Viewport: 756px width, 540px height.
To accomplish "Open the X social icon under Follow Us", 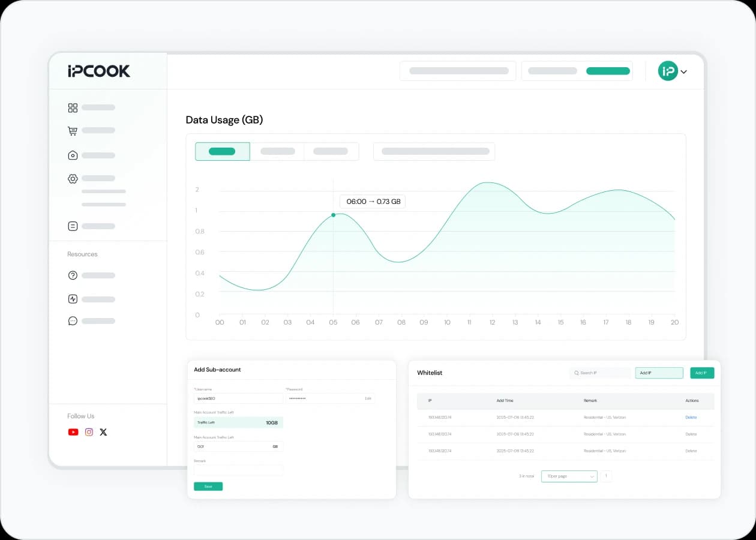I will coord(103,431).
